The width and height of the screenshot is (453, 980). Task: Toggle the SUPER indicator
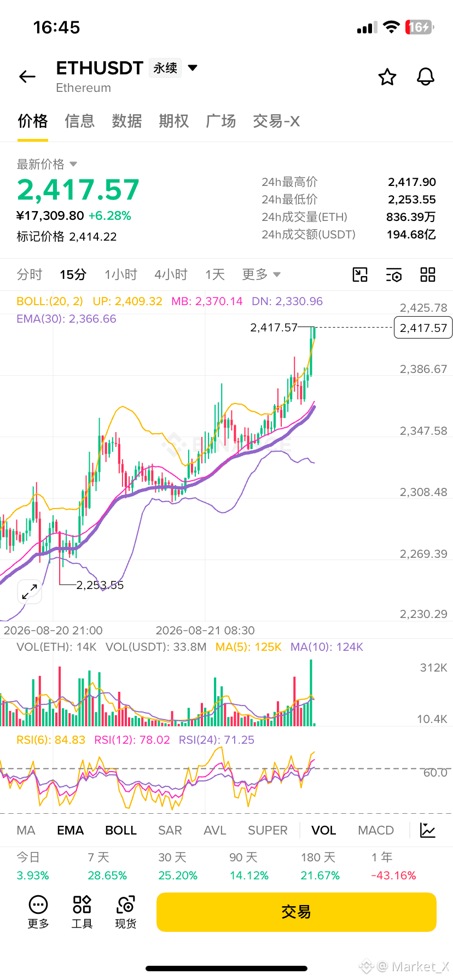[x=268, y=830]
